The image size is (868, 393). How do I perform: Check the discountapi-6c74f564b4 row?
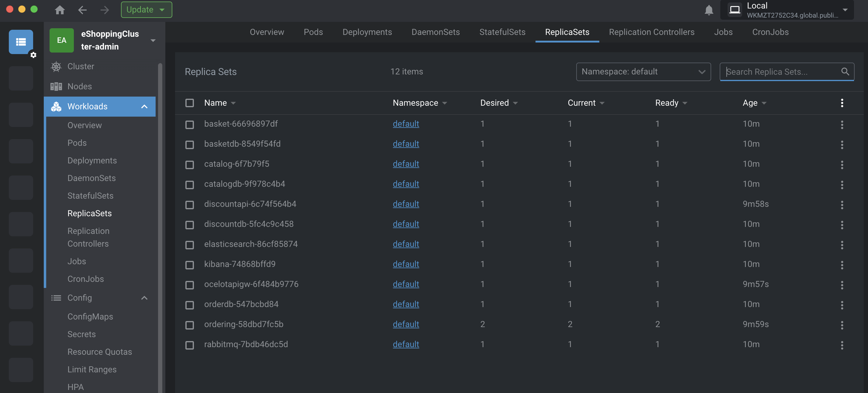[189, 205]
